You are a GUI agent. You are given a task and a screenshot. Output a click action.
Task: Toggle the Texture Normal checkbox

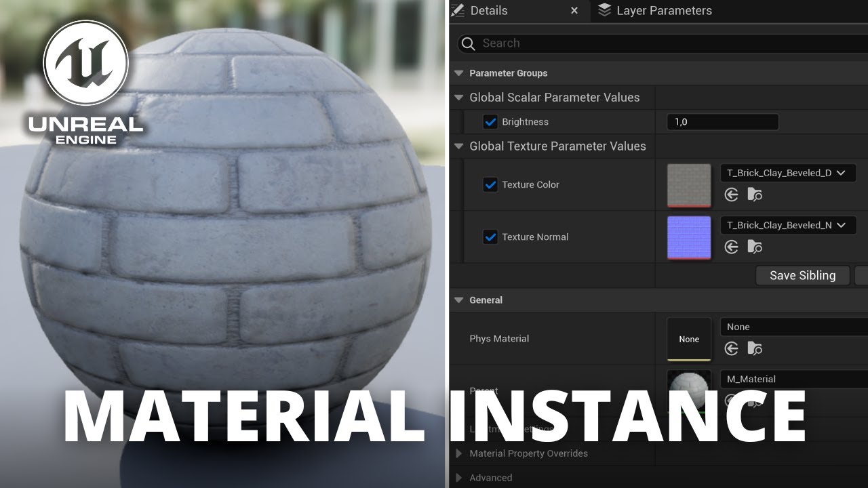(490, 237)
